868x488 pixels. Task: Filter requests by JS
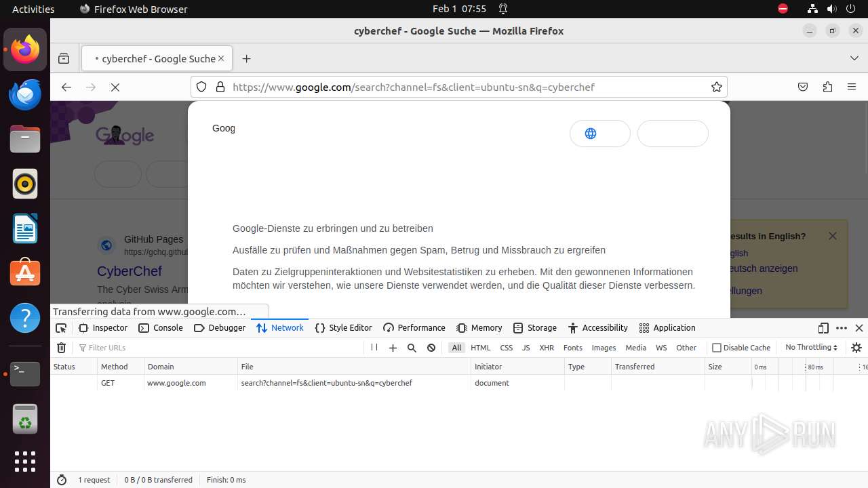point(526,348)
